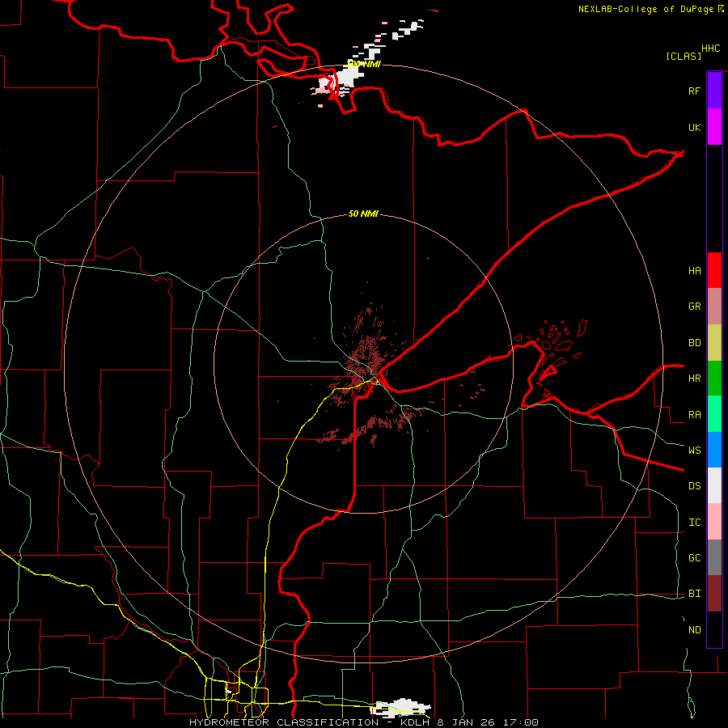Click the HHC product code text

click(711, 49)
